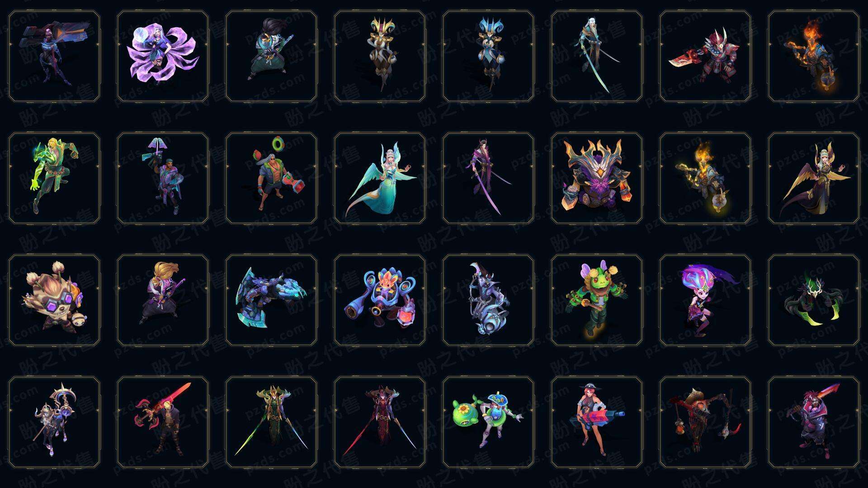Open the character with giant red sword
This screenshot has height=488, width=868.
pos(163,422)
